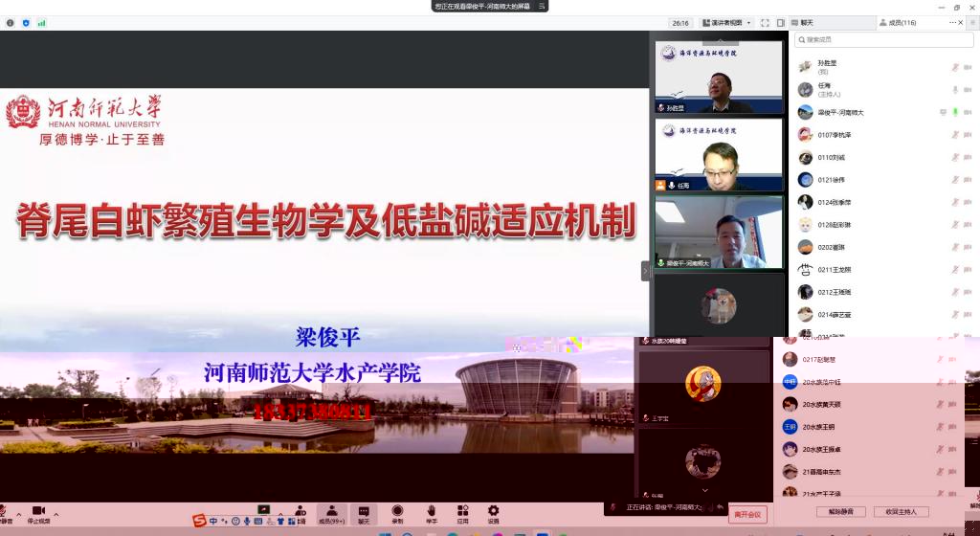Toggle mute for member 0107李杭泽
This screenshot has height=536, width=980.
tap(954, 135)
